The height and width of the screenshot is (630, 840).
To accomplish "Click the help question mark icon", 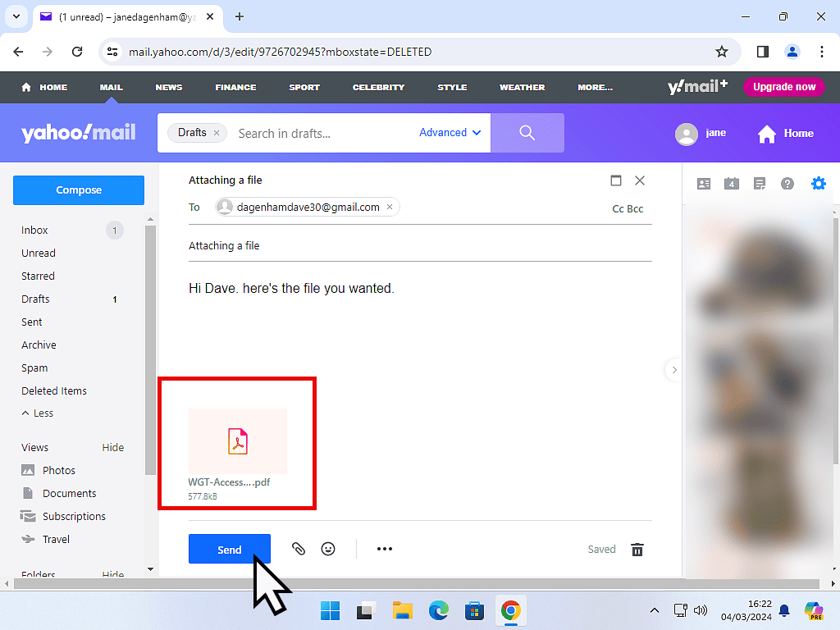I will coord(788,184).
